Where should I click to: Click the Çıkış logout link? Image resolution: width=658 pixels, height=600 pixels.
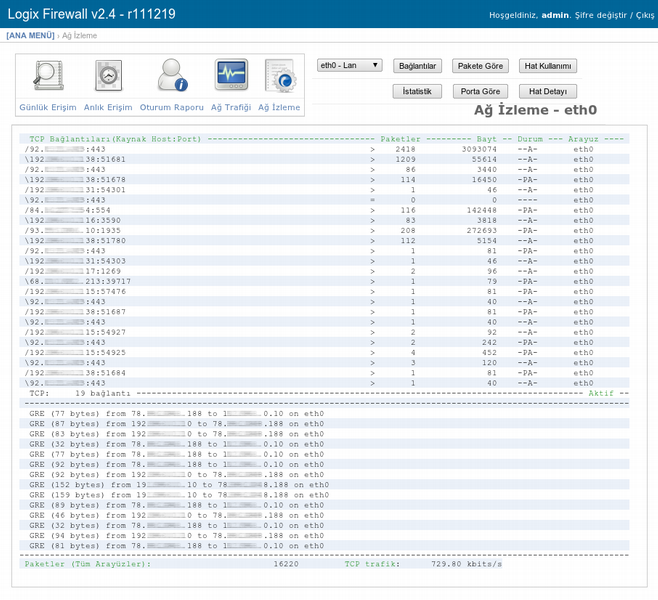click(x=645, y=16)
